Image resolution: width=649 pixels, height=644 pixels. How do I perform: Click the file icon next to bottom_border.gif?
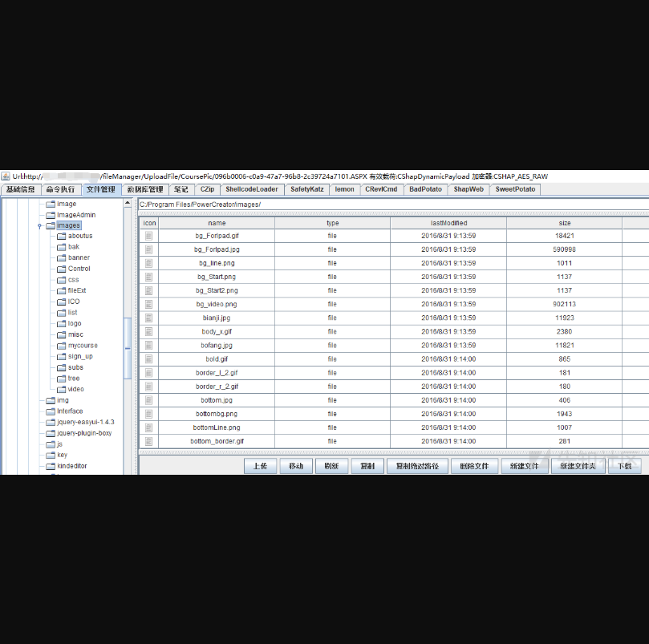tap(148, 441)
